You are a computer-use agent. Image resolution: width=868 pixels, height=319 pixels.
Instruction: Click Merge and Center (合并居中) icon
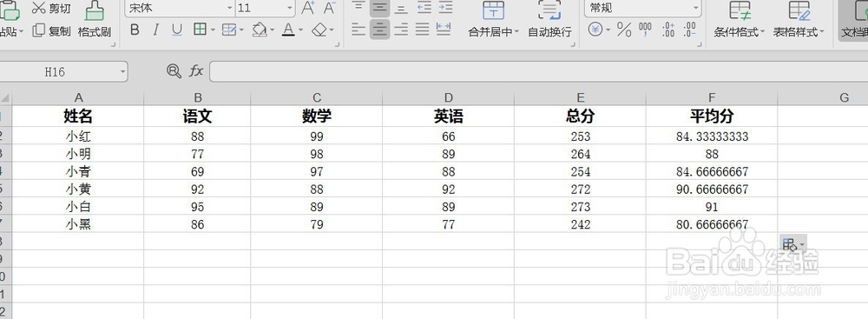(493, 11)
